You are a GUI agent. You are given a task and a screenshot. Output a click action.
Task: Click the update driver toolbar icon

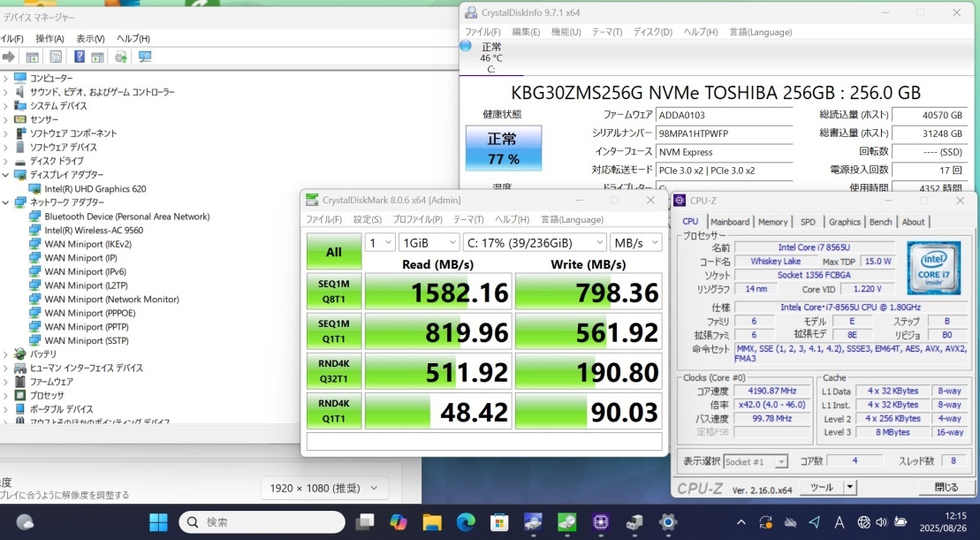(121, 57)
